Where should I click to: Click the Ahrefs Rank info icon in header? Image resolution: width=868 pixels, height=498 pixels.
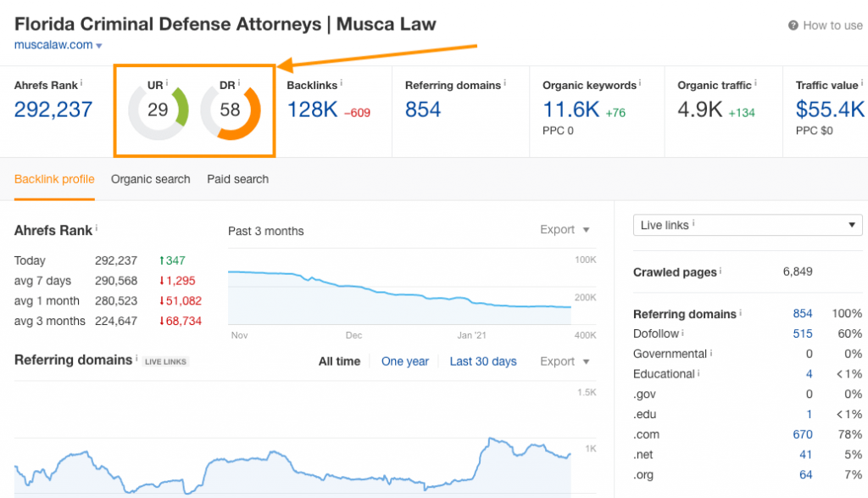click(81, 83)
